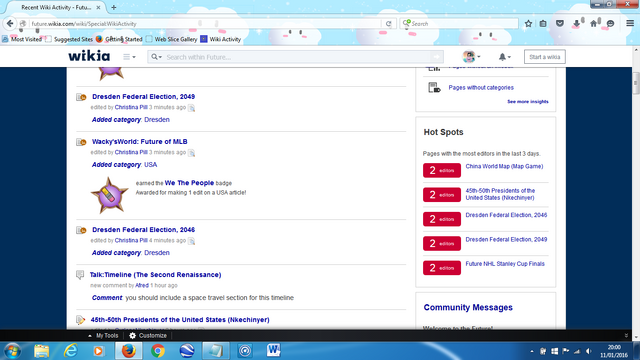Click the volume speaker tray icon

tap(588, 351)
